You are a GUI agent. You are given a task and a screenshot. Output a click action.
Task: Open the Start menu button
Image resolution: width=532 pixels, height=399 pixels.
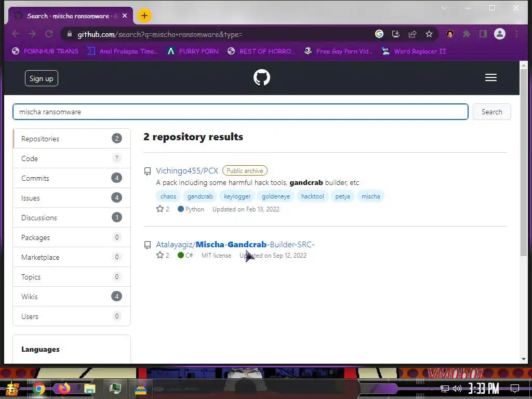tap(12, 389)
